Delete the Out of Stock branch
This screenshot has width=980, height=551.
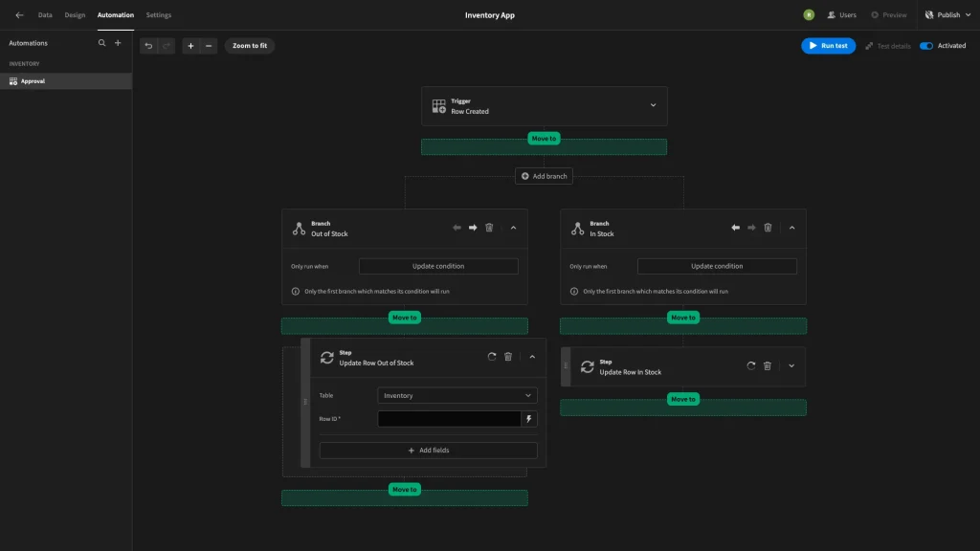point(489,228)
